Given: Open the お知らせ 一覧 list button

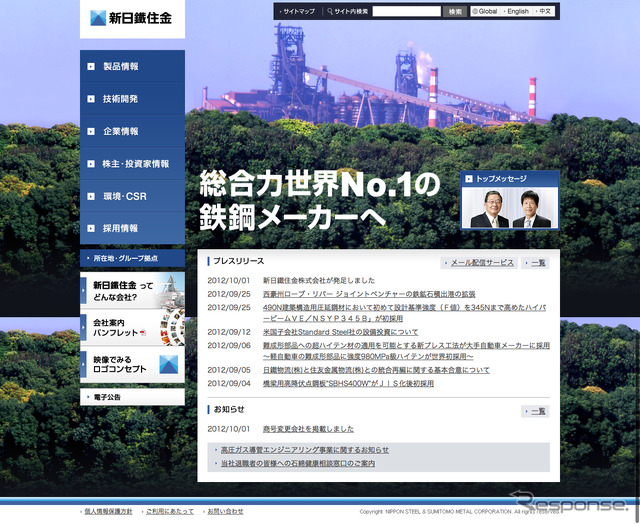Looking at the screenshot, I should pyautogui.click(x=535, y=411).
